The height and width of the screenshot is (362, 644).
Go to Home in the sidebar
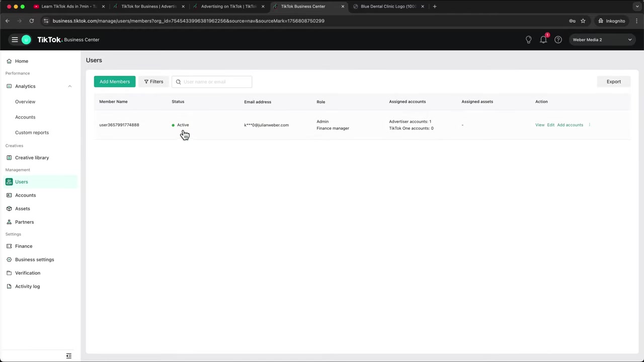tap(22, 61)
